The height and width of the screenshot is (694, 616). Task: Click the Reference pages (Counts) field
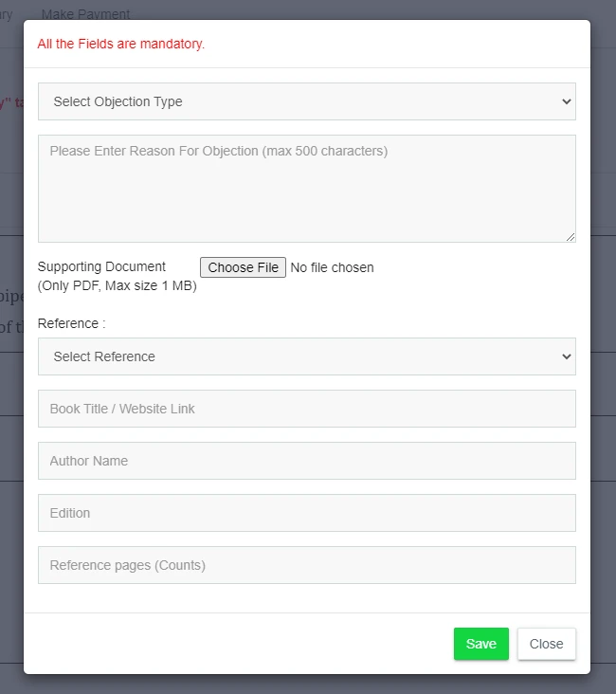(306, 565)
